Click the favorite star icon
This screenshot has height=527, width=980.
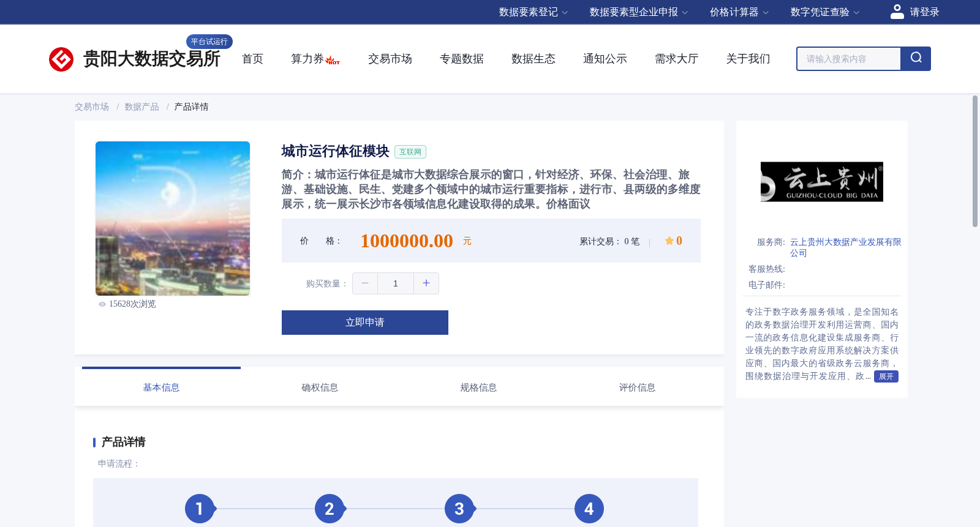669,241
